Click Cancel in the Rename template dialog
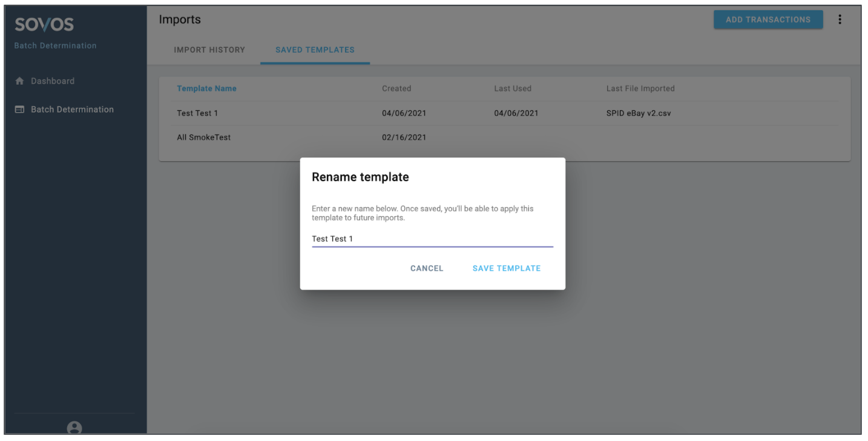 (x=427, y=268)
